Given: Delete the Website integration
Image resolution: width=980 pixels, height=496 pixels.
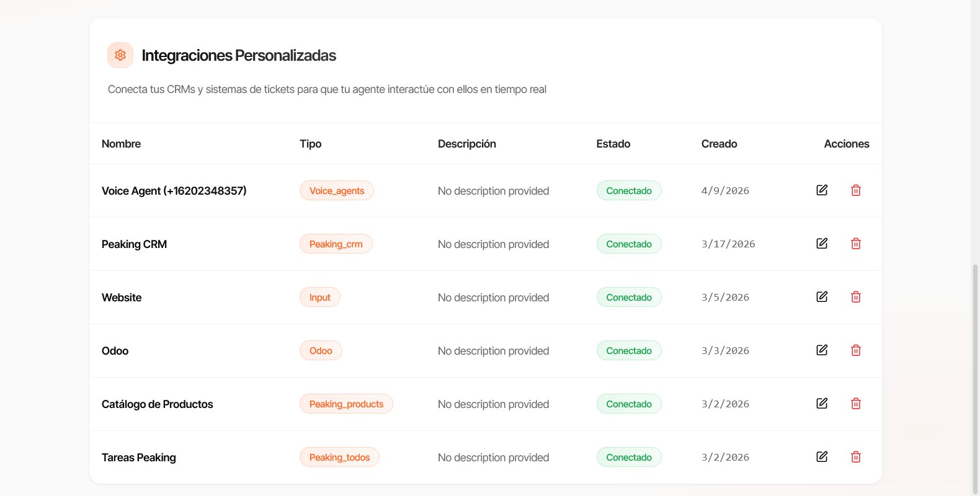Looking at the screenshot, I should coord(856,297).
